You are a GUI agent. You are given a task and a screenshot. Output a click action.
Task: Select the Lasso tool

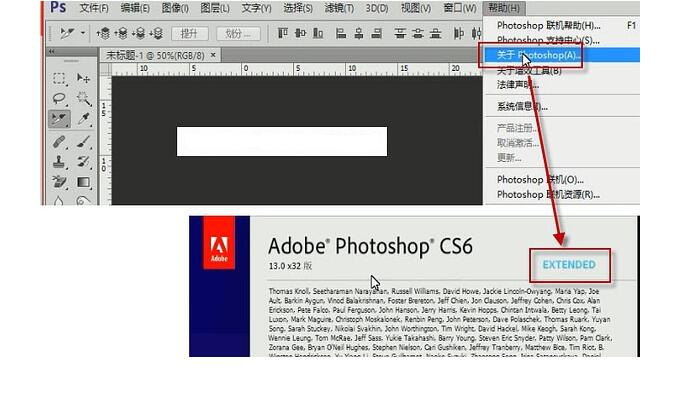59,99
